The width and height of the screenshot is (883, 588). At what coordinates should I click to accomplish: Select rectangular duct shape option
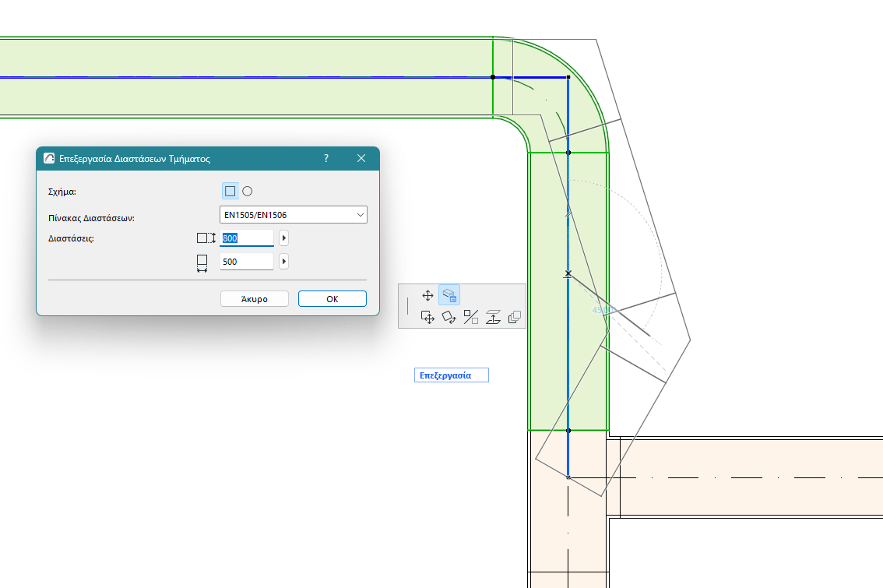[230, 192]
